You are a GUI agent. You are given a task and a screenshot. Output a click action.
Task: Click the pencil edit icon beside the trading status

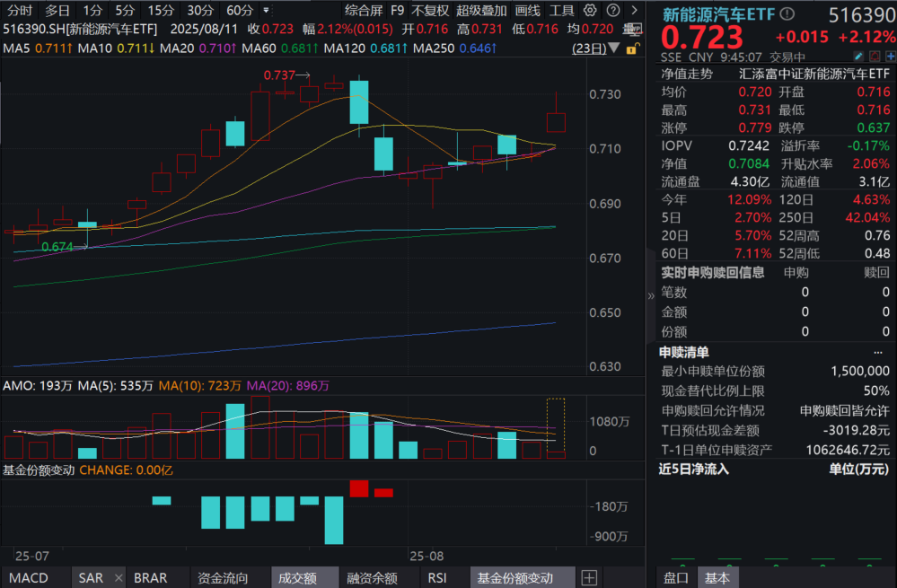pos(858,55)
